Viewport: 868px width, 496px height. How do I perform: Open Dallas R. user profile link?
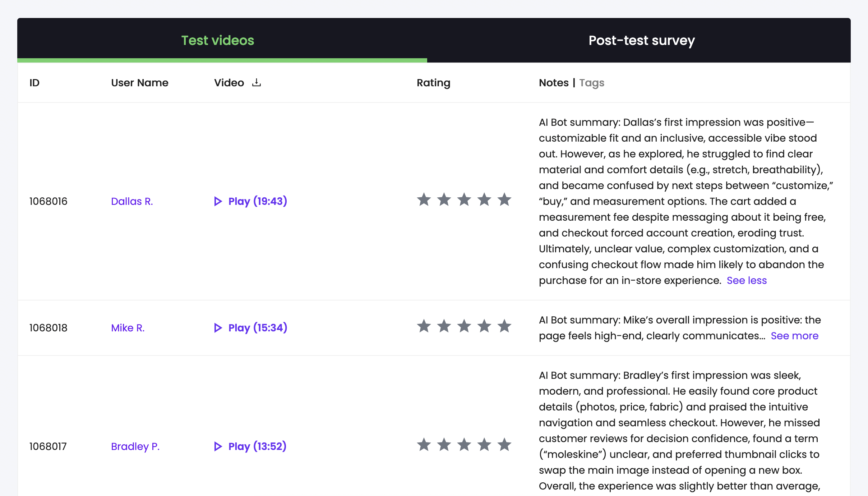pos(132,201)
